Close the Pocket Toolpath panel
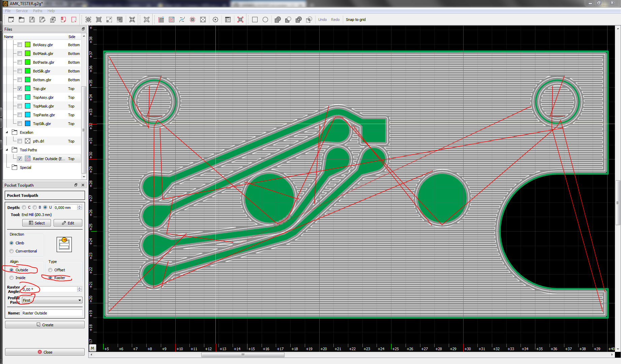Image resolution: width=621 pixels, height=364 pixels. point(83,185)
